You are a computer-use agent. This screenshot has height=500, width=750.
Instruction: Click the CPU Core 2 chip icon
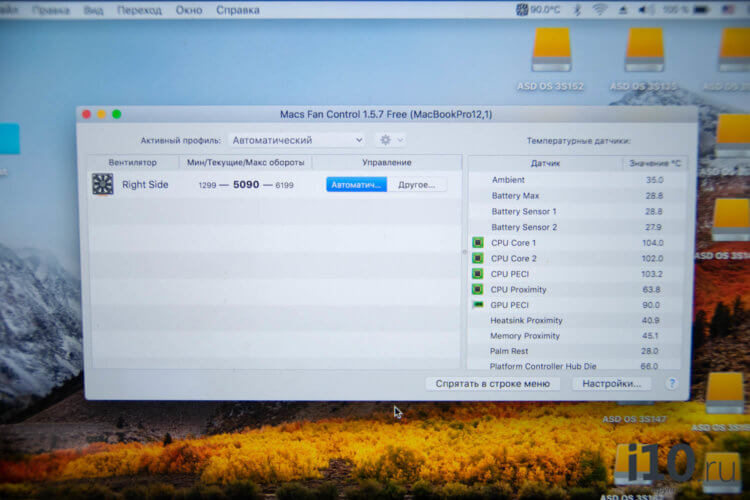pos(477,258)
